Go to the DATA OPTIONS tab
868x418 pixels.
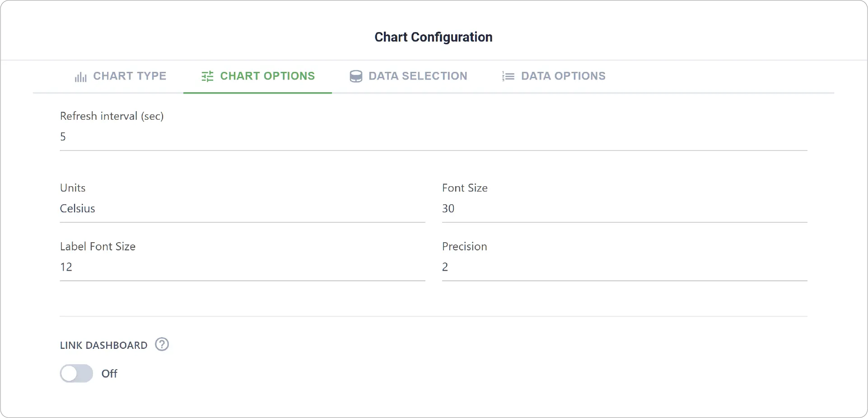coord(554,76)
